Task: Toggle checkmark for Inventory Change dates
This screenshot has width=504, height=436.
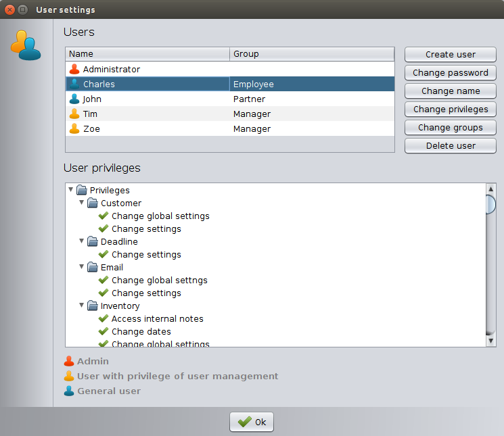Action: click(x=104, y=331)
